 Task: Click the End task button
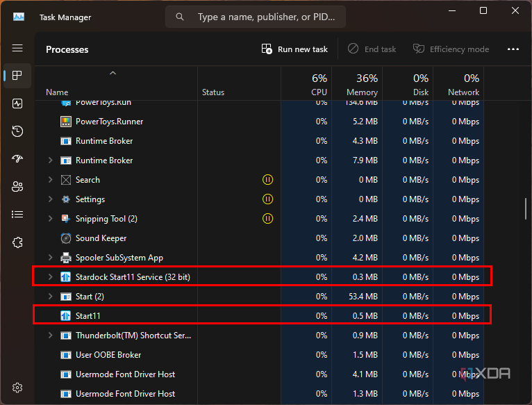coord(372,49)
